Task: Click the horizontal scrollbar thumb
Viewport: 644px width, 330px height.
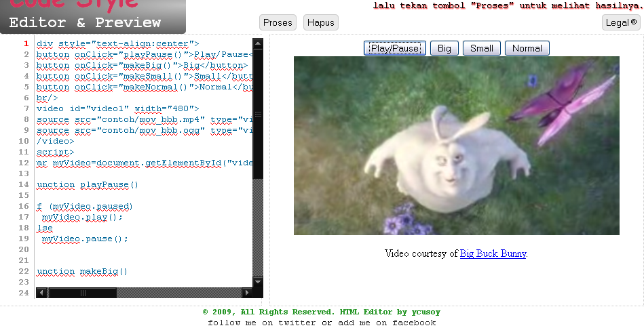Action: [83, 293]
